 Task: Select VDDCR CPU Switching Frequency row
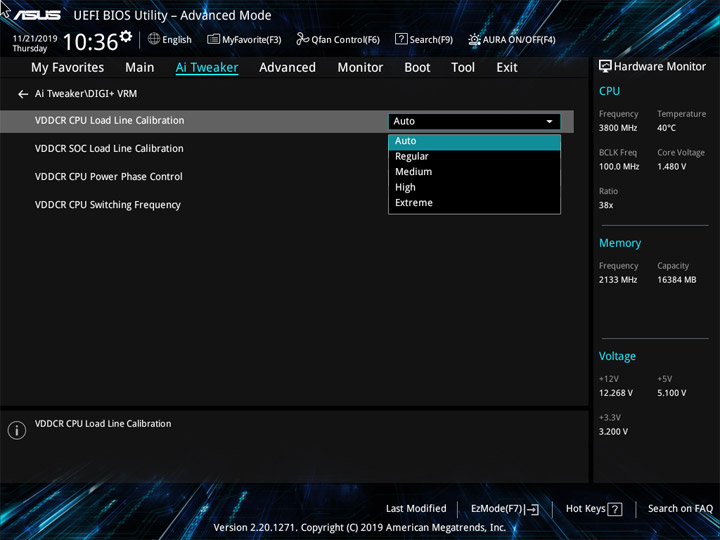[108, 205]
